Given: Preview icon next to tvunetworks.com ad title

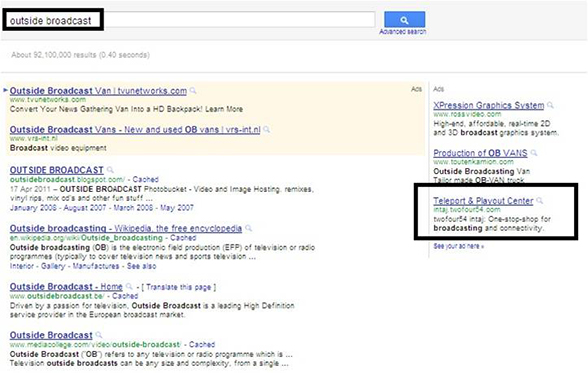Looking at the screenshot, I should [x=193, y=91].
